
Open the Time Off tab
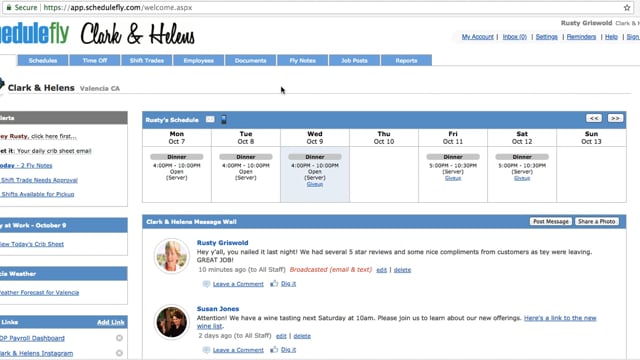point(95,60)
